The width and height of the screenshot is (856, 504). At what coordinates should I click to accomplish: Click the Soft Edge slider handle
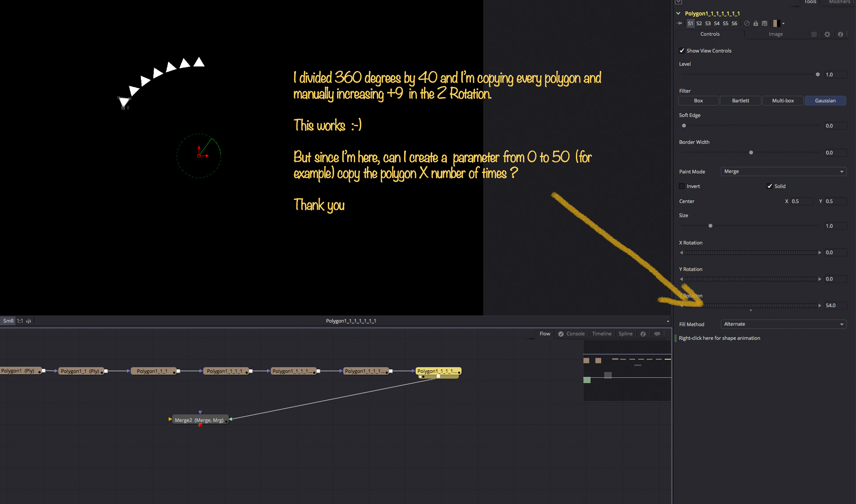point(684,126)
